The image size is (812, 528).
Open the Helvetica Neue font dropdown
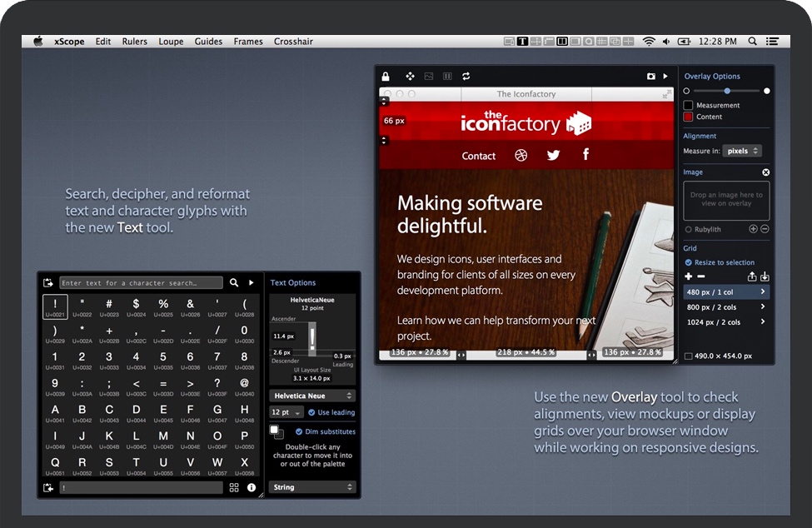click(x=312, y=396)
